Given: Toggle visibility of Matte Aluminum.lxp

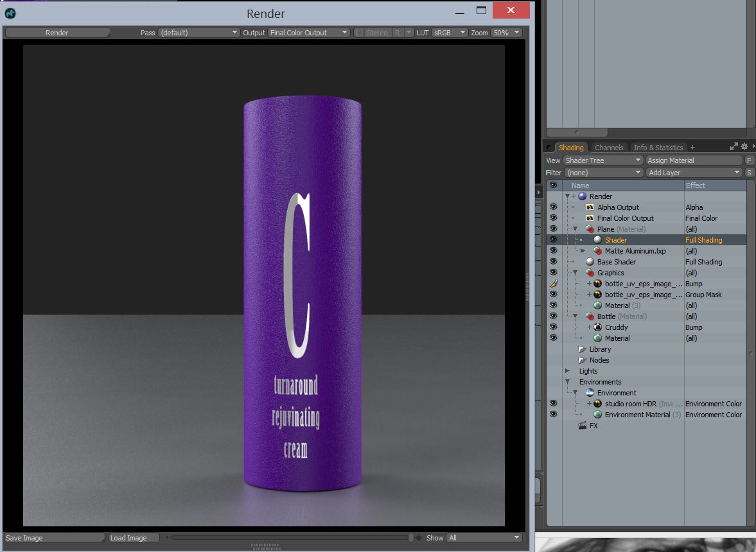Looking at the screenshot, I should click(554, 251).
